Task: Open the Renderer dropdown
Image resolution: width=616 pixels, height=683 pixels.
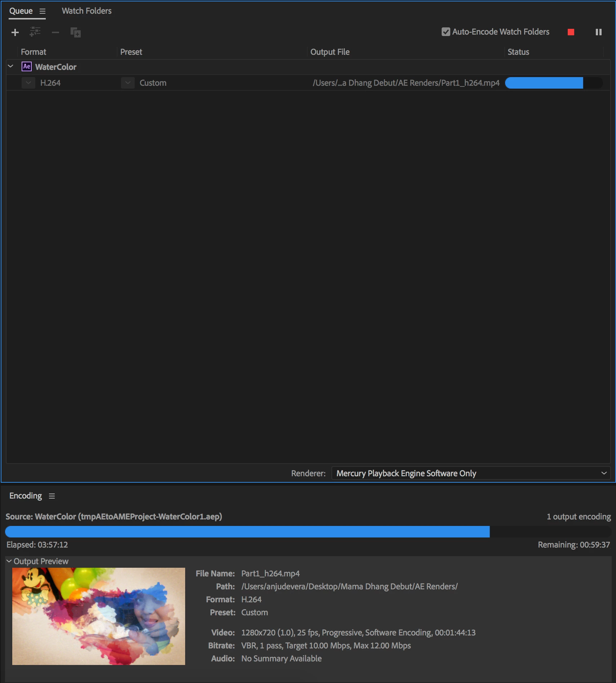Action: pos(471,473)
